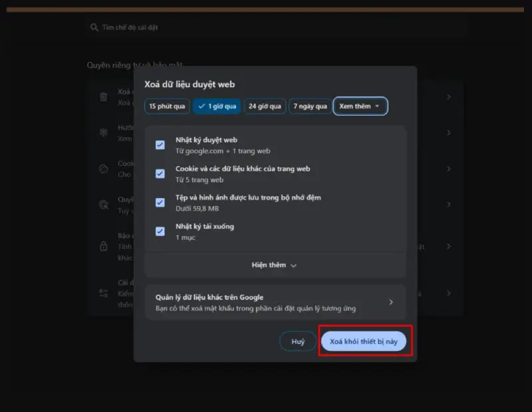Click the padlock security icon
The width and height of the screenshot is (532, 412).
(x=104, y=246)
